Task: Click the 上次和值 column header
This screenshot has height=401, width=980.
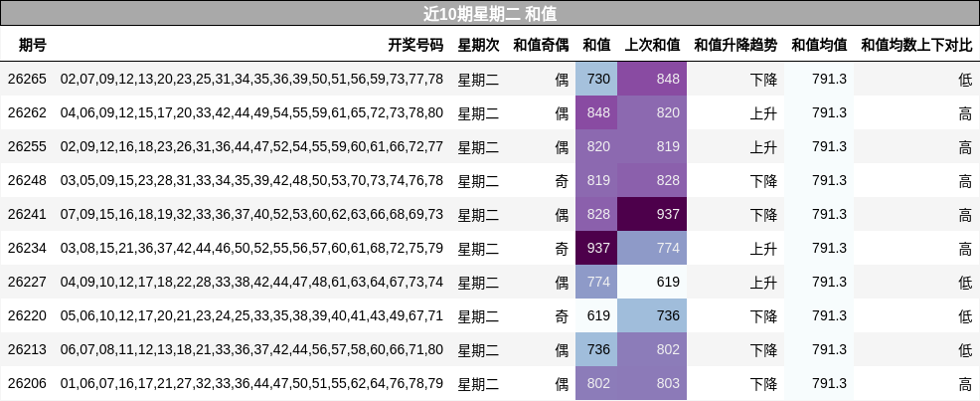Action: [x=652, y=45]
